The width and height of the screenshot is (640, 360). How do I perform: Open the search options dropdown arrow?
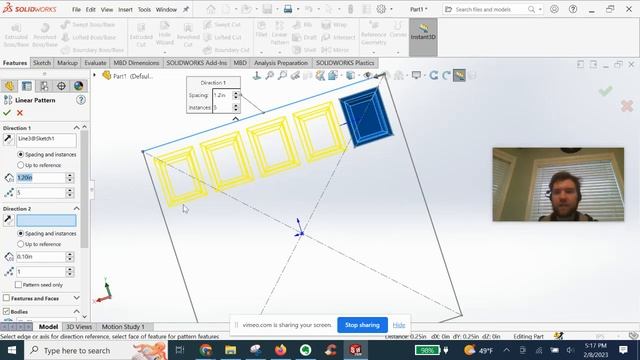(540, 9)
